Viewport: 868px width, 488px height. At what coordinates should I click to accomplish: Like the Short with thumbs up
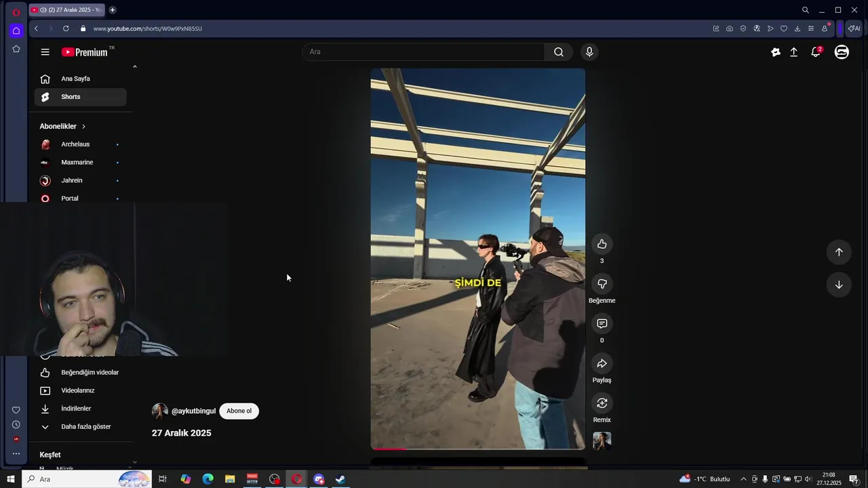point(601,244)
